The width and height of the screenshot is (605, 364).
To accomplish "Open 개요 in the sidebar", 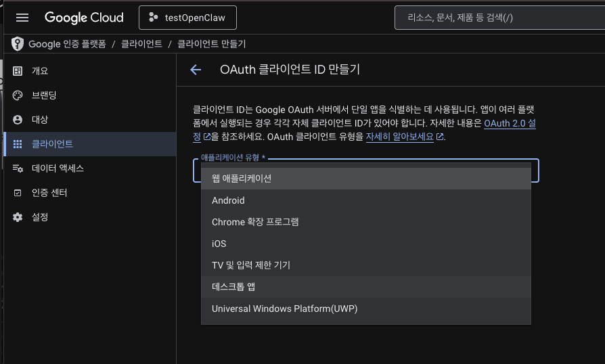I will point(90,71).
